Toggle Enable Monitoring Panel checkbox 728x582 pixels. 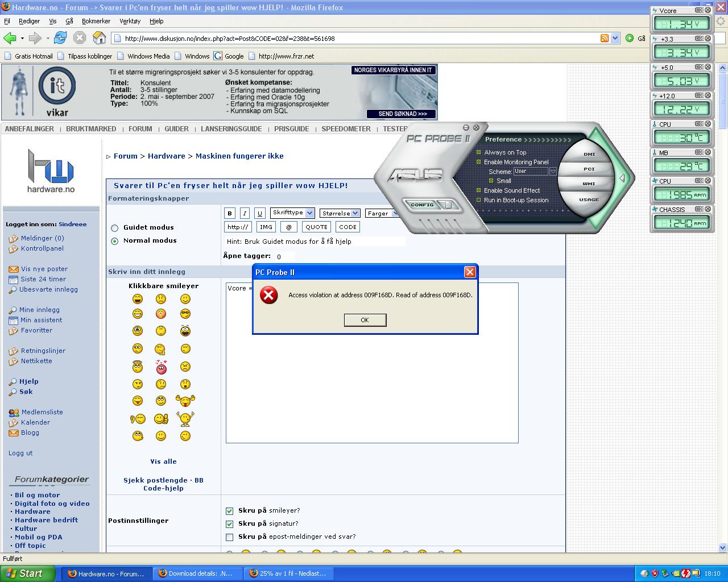coord(479,162)
